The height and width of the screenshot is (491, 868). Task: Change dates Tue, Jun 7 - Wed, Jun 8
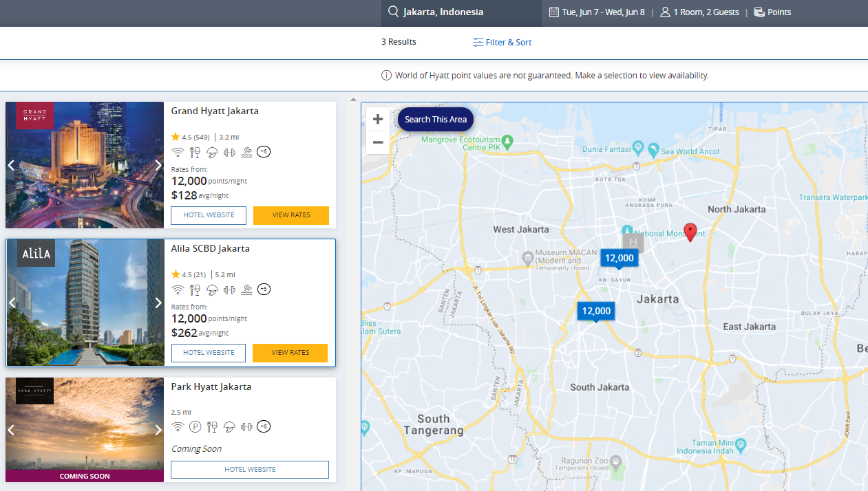[597, 12]
